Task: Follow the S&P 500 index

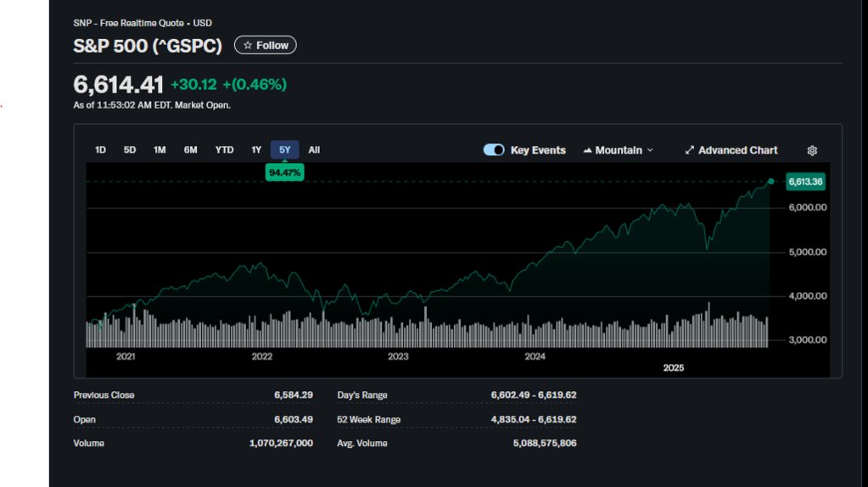Action: tap(266, 45)
